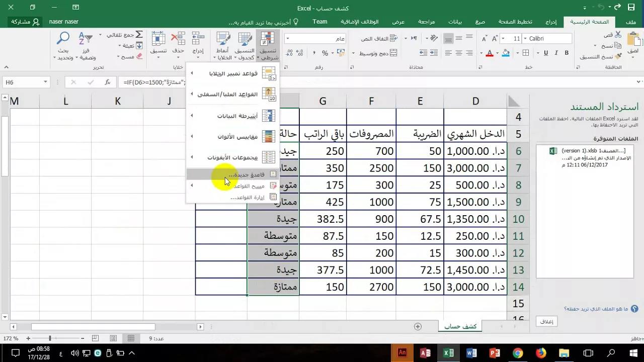This screenshot has height=362, width=644.
Task: Open the Conditional Formatting (تنسيق شرطي) button
Action: [268, 46]
